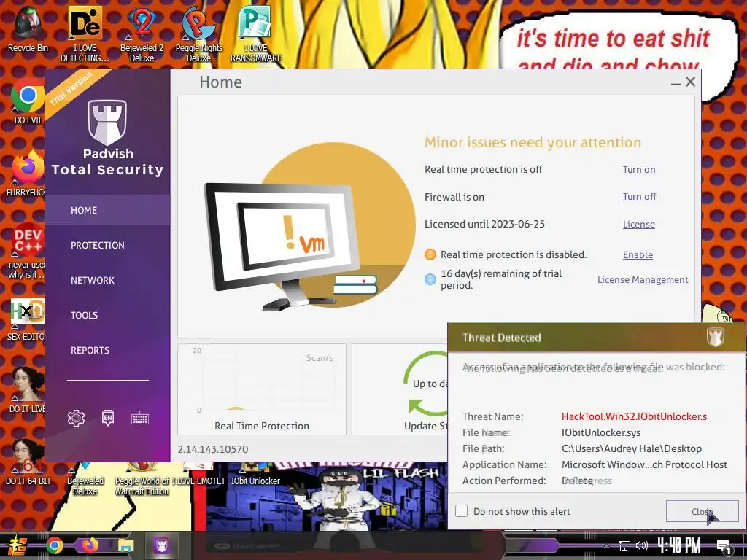Open the 'I LOVE DETECTING' desktop icon
The image size is (747, 560).
[85, 34]
